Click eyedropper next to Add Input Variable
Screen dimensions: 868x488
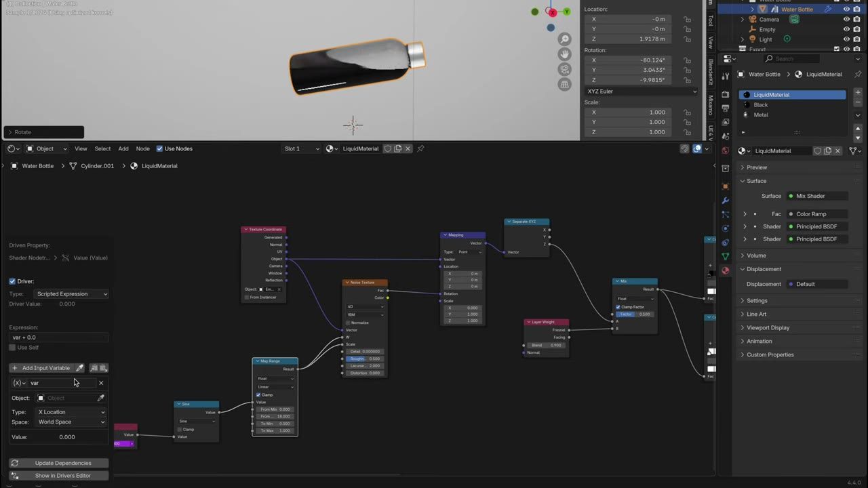pyautogui.click(x=79, y=368)
